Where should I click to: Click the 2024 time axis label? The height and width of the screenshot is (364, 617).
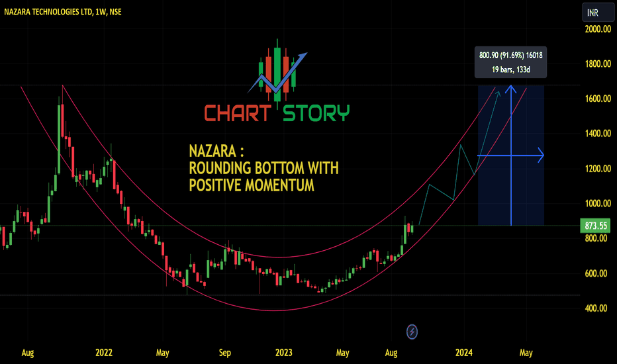click(x=464, y=352)
